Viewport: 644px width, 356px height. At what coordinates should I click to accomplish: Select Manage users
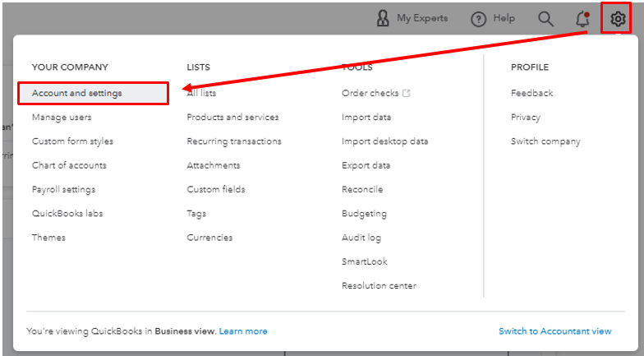62,118
